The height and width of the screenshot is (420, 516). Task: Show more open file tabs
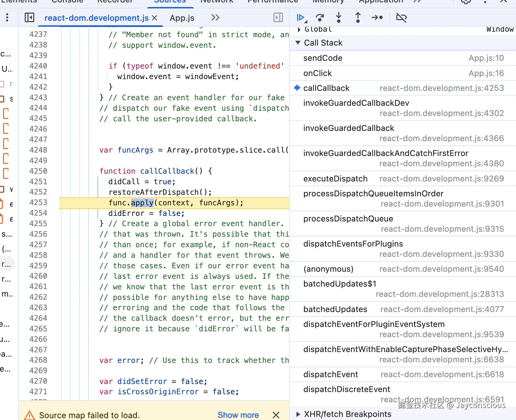tap(215, 18)
